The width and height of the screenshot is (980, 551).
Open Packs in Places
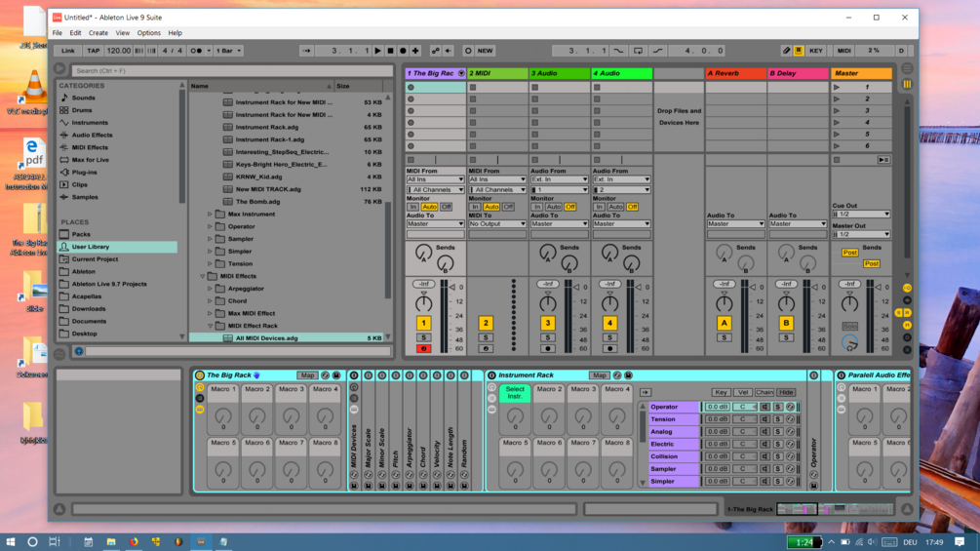tap(81, 234)
